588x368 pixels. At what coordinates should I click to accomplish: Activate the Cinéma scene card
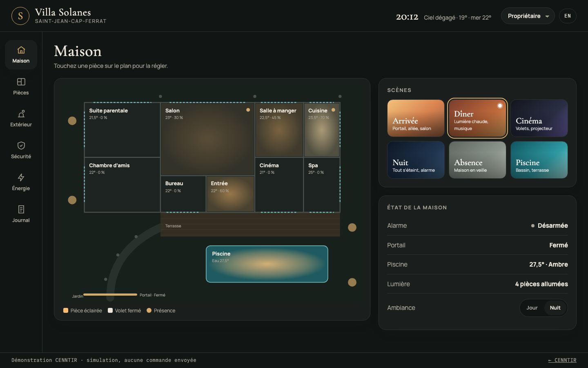pos(539,118)
